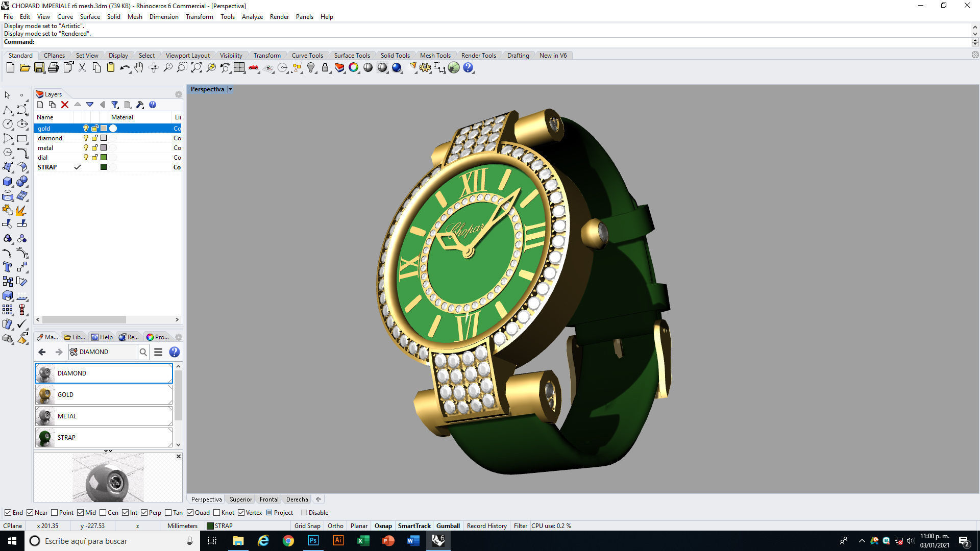Screen dimensions: 980x551
Task: Open the Surface menu
Action: tap(90, 17)
